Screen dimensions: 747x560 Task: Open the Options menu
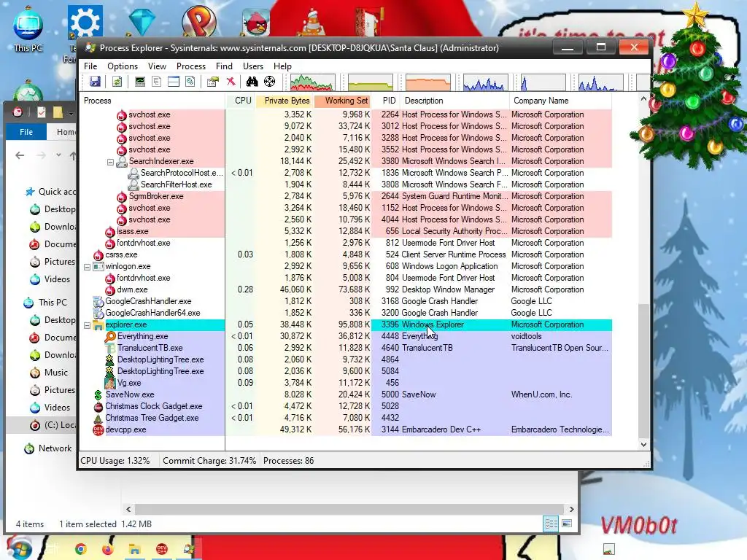(123, 66)
